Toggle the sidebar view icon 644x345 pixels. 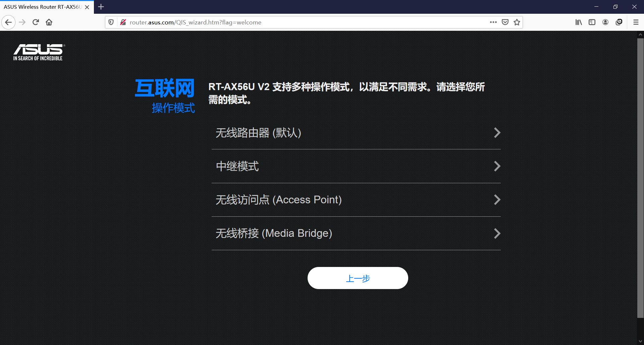coord(592,22)
